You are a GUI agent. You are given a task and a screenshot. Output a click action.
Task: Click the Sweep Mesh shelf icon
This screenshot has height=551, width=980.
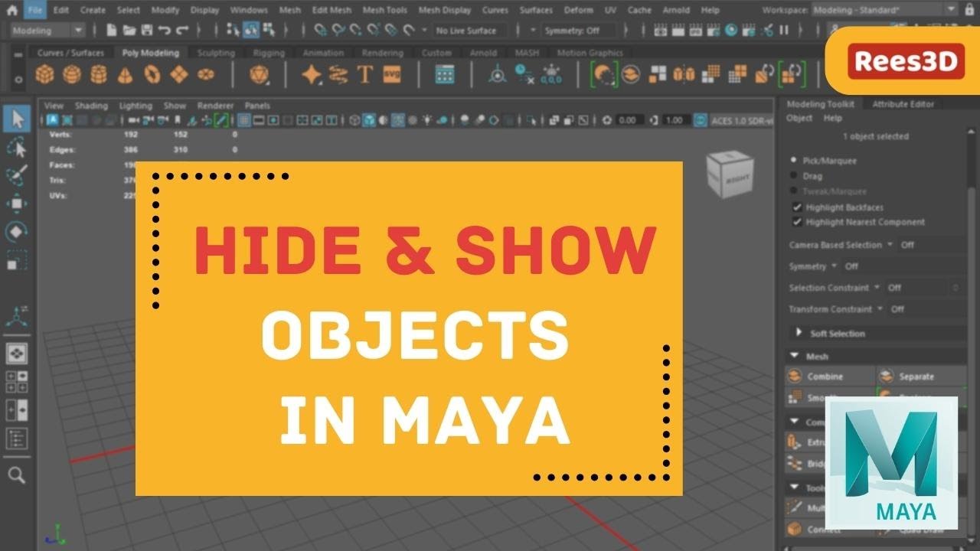pos(338,74)
